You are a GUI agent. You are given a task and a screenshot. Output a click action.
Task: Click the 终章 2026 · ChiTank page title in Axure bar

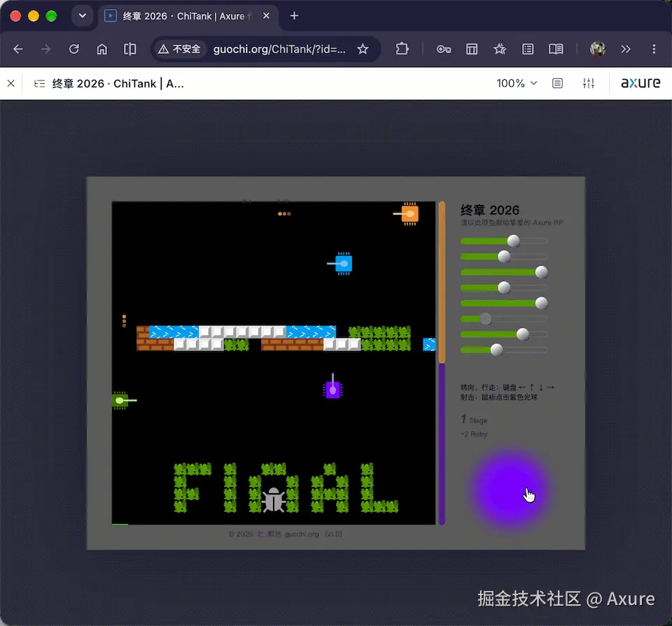[118, 83]
